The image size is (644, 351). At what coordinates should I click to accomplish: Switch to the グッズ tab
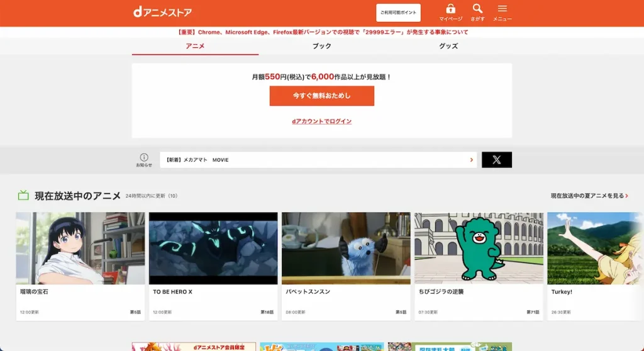coord(448,46)
